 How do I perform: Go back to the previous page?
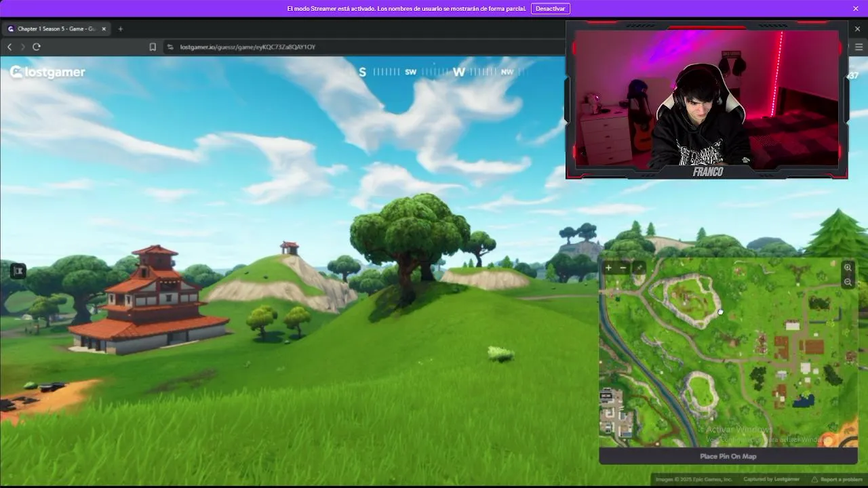coord(9,47)
